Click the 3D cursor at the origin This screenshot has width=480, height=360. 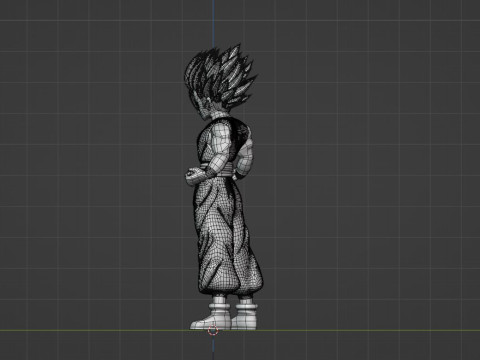click(x=213, y=331)
